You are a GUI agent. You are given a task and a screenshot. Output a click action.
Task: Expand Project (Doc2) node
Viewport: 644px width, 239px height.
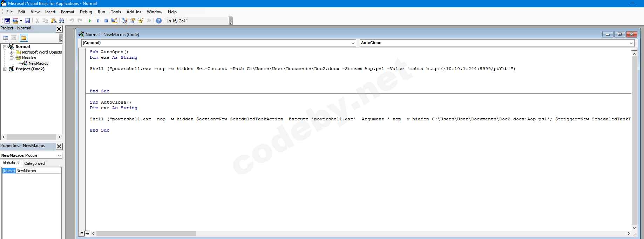click(5, 69)
